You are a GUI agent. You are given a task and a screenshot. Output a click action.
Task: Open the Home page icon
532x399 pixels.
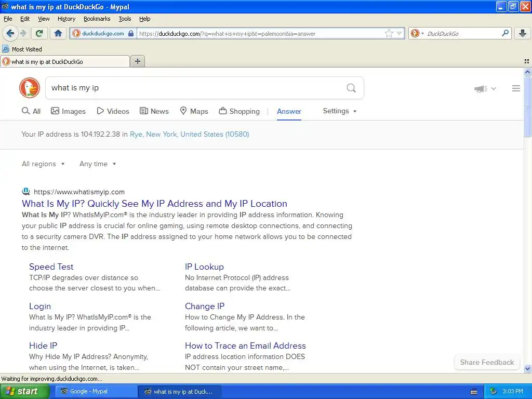pyautogui.click(x=58, y=33)
